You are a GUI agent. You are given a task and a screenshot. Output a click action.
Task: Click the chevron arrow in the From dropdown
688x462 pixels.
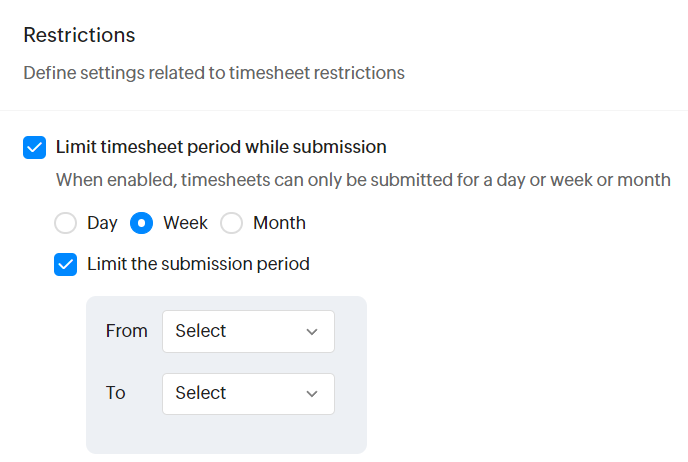click(x=312, y=332)
